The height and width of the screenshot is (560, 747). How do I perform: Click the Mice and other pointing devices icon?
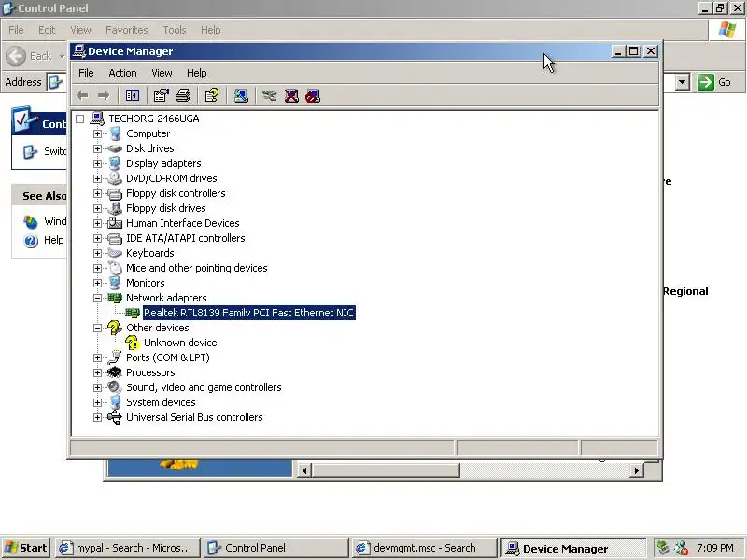click(114, 268)
